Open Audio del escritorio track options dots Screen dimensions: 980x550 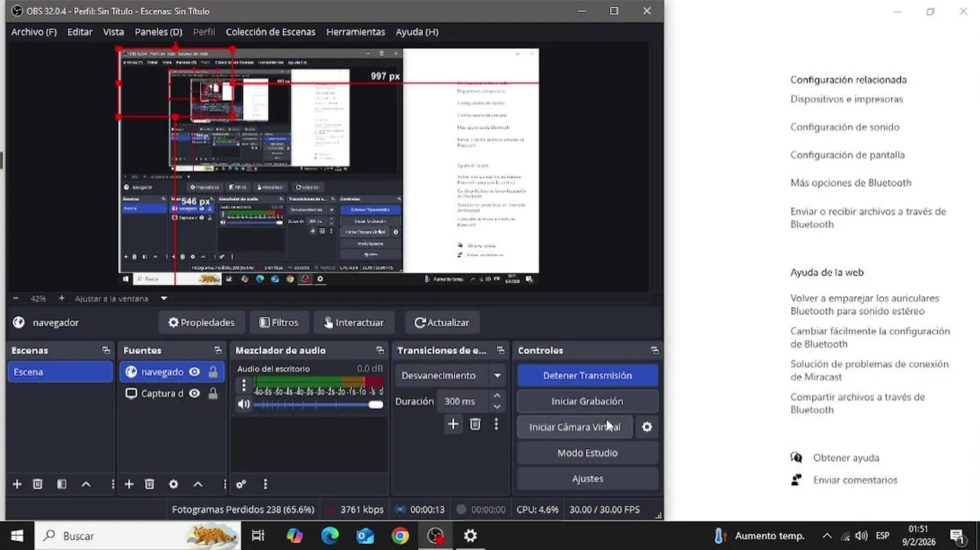click(x=243, y=385)
